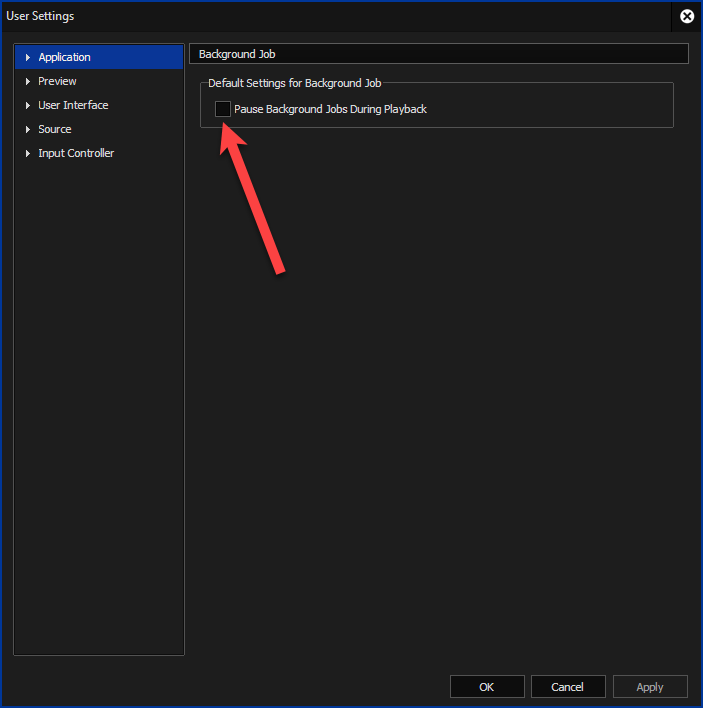Viewport: 703px width, 708px height.
Task: Click the Default Settings for Background Job label
Action: coord(294,83)
